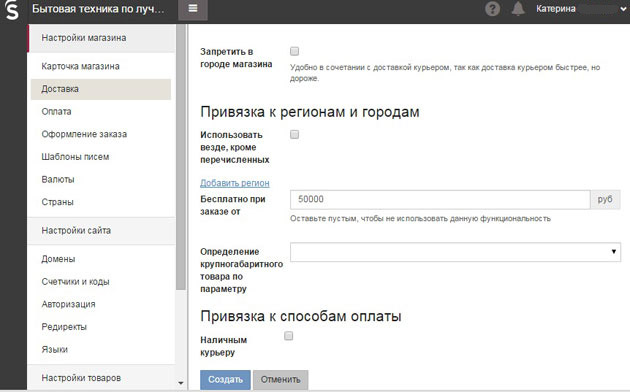630x392 pixels.
Task: Focus the Бесплатно при заказе от field
Action: 440,200
